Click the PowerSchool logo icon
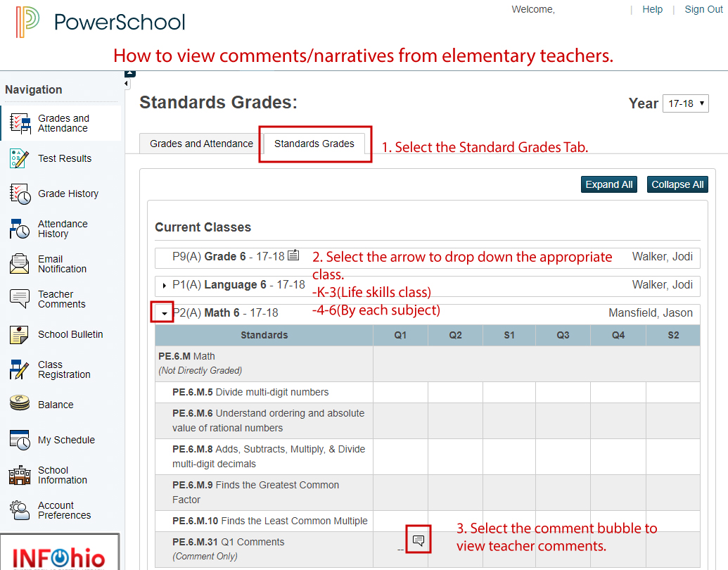Viewport: 728px width, 570px height. pyautogui.click(x=27, y=22)
